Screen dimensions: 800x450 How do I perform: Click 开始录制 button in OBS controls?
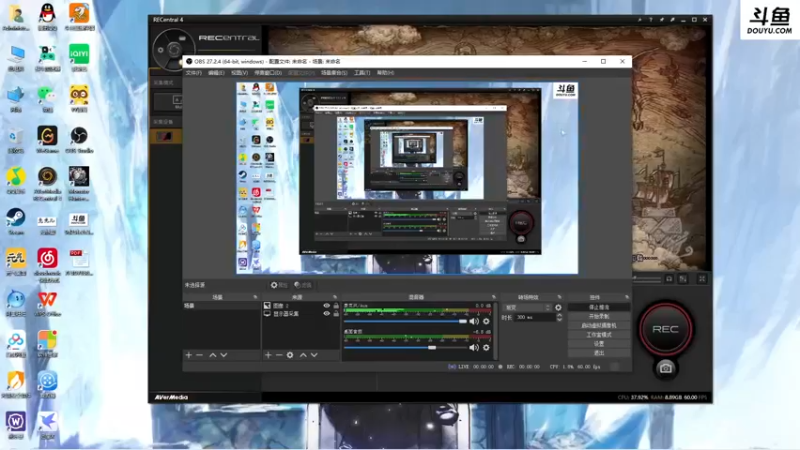599,316
